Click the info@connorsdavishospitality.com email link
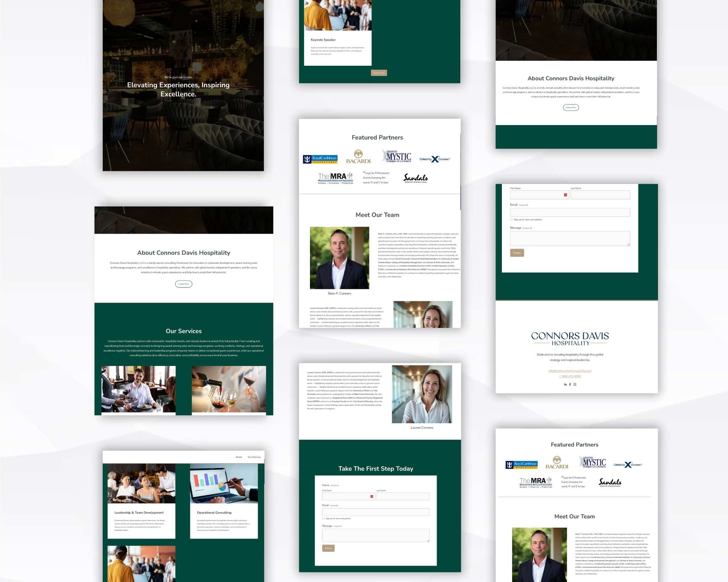Image resolution: width=728 pixels, height=582 pixels. 570,371
